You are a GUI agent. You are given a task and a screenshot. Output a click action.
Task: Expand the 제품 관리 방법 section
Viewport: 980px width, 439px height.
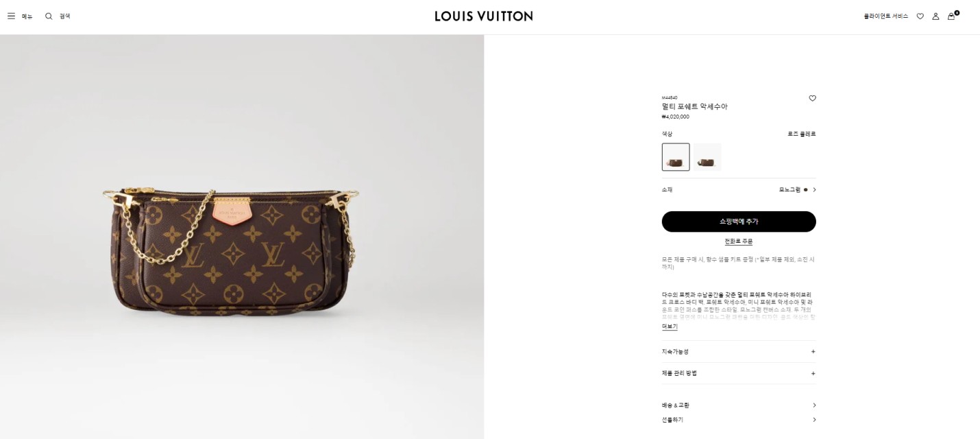click(739, 373)
